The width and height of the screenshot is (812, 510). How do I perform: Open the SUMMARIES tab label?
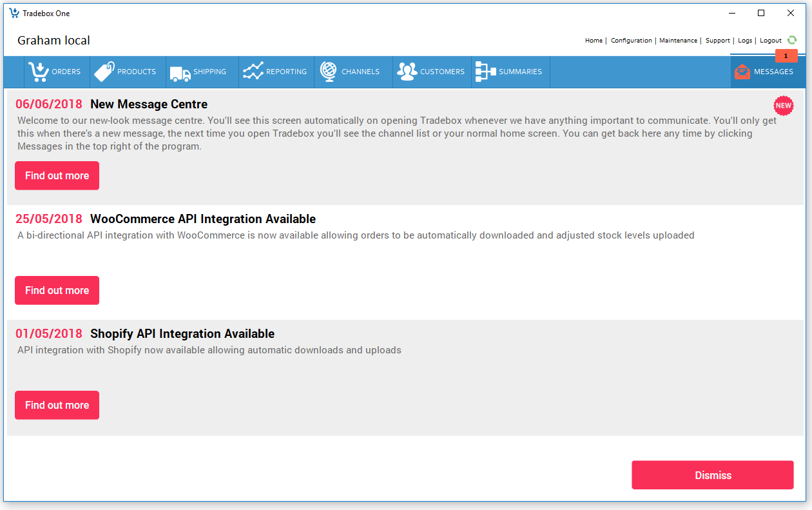520,72
